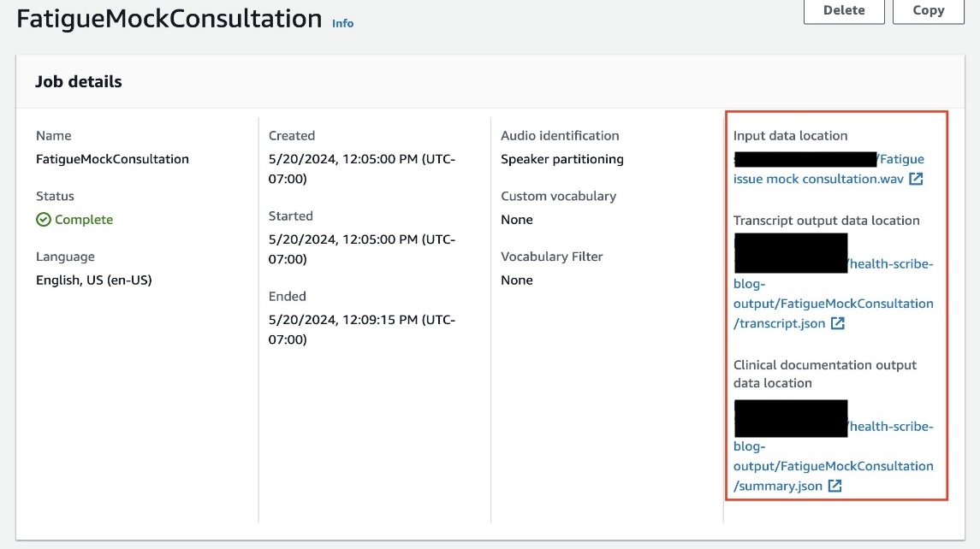The image size is (980, 549).
Task: Click the green Complete status checkmark icon
Action: (x=43, y=219)
